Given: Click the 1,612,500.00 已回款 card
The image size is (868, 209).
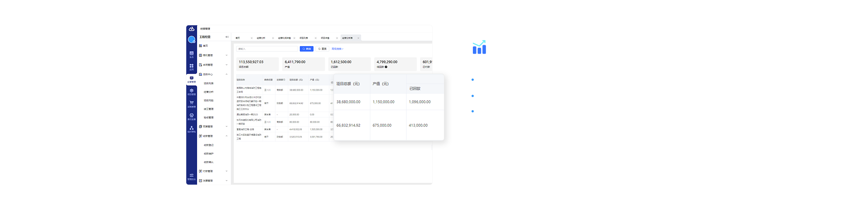Looking at the screenshot, I should pos(349,64).
